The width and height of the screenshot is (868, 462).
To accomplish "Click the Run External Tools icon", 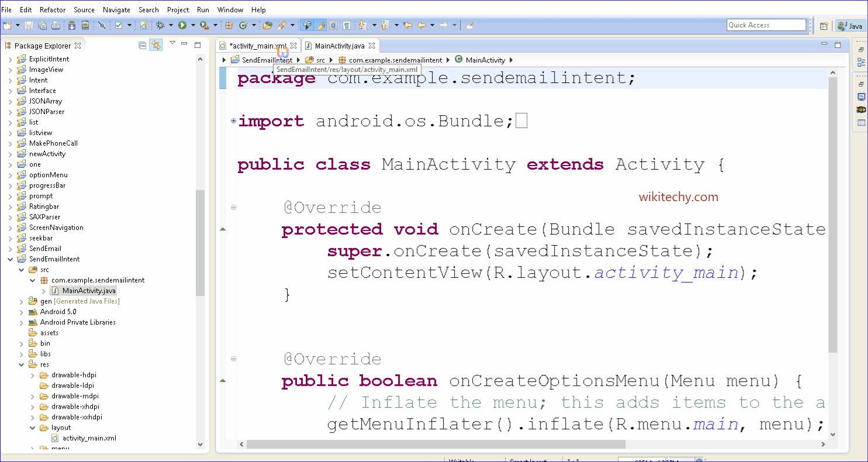I will [x=205, y=25].
